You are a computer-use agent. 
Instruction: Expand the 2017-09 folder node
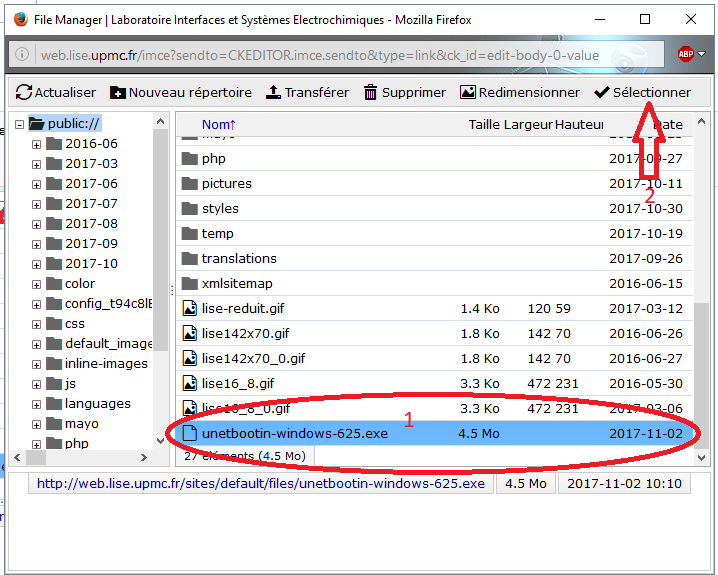click(36, 245)
